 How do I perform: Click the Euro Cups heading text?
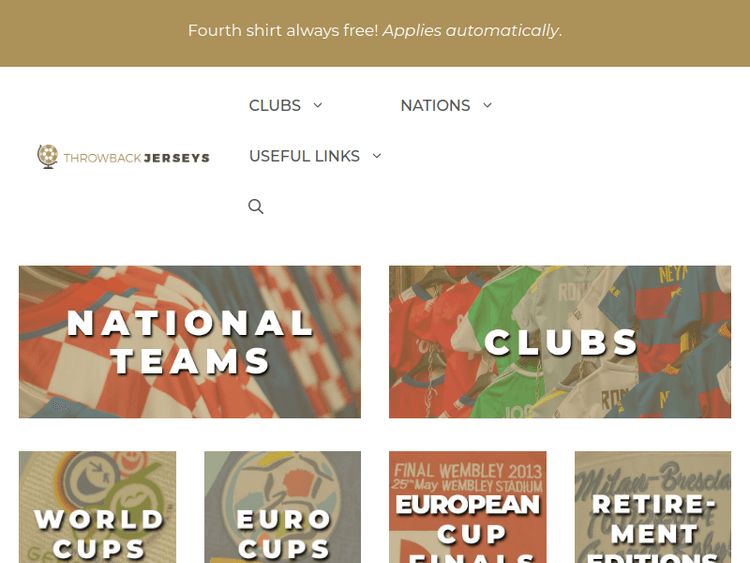284,534
